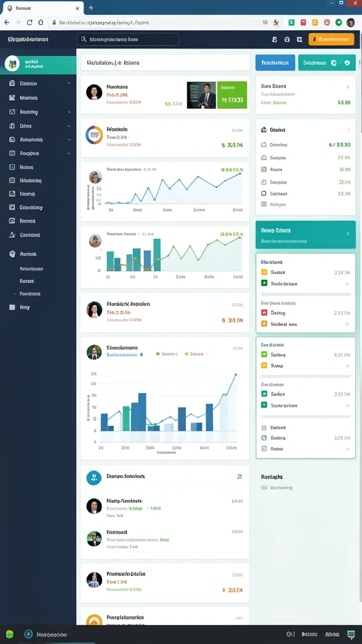
Task: Toggle the green middle checkbox in that checklist
Action: tap(264, 438)
